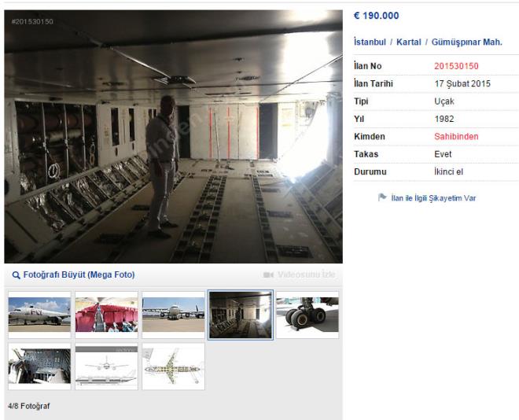The height and width of the screenshot is (420, 519).
Task: Open the cockpit panel thumbnail
Action: (x=39, y=366)
